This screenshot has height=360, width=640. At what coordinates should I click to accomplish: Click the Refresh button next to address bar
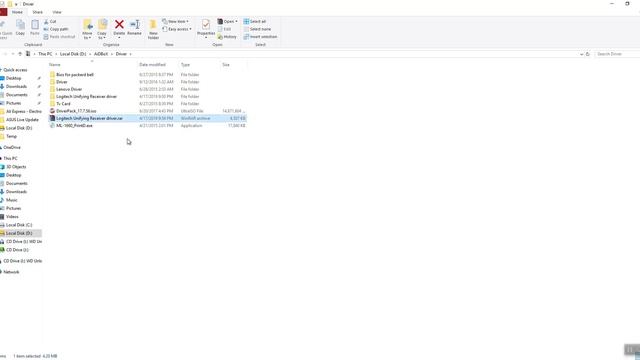point(588,54)
